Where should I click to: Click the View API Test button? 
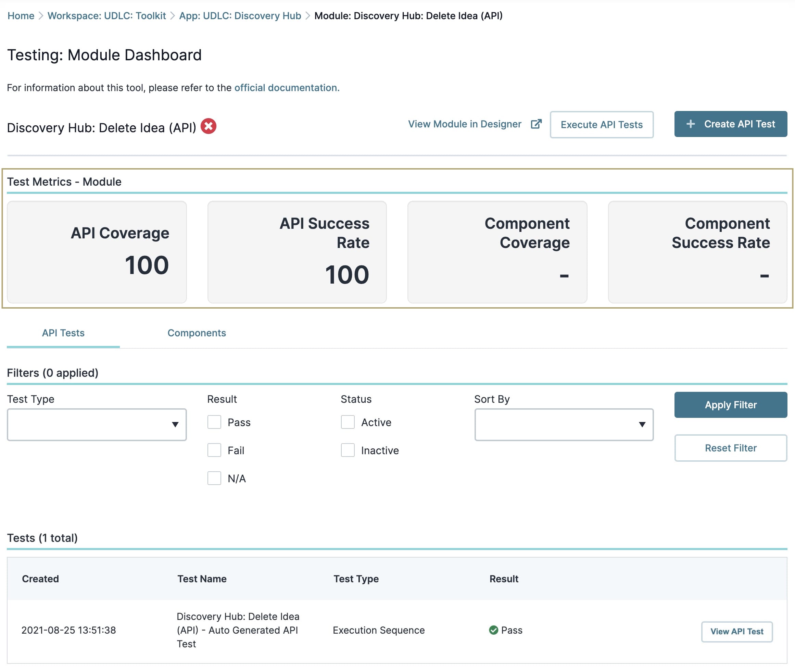click(x=737, y=632)
